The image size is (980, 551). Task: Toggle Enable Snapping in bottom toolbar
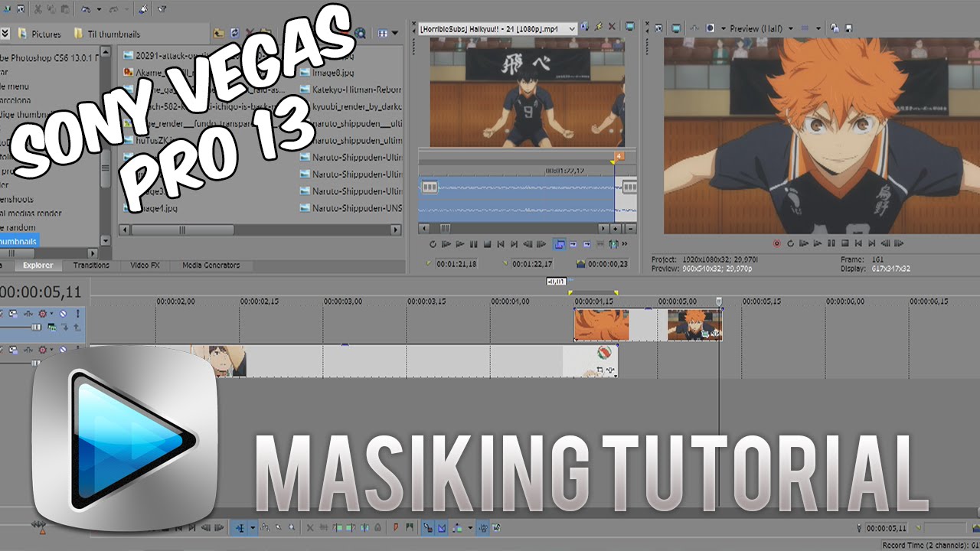(x=427, y=528)
